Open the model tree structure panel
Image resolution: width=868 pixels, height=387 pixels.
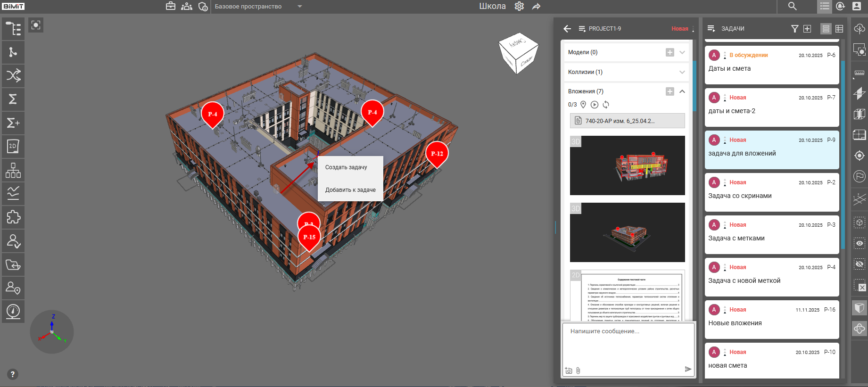pos(13,29)
